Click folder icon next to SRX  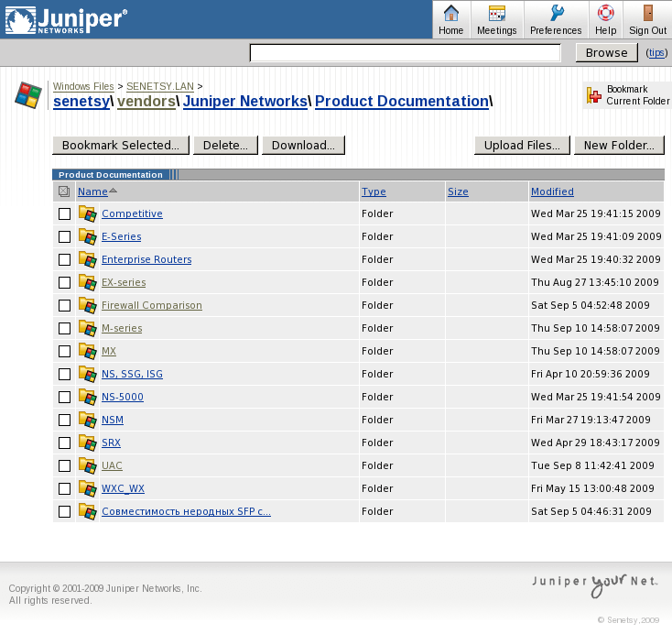(87, 443)
